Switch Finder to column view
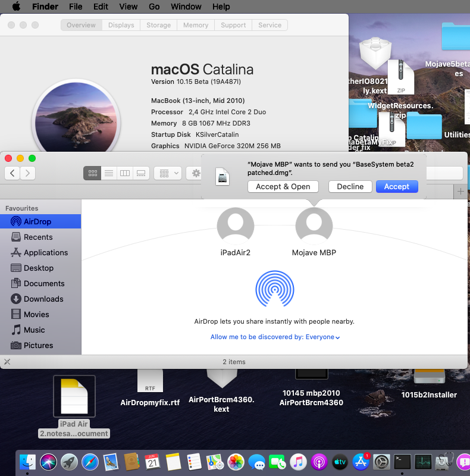 pyautogui.click(x=125, y=173)
